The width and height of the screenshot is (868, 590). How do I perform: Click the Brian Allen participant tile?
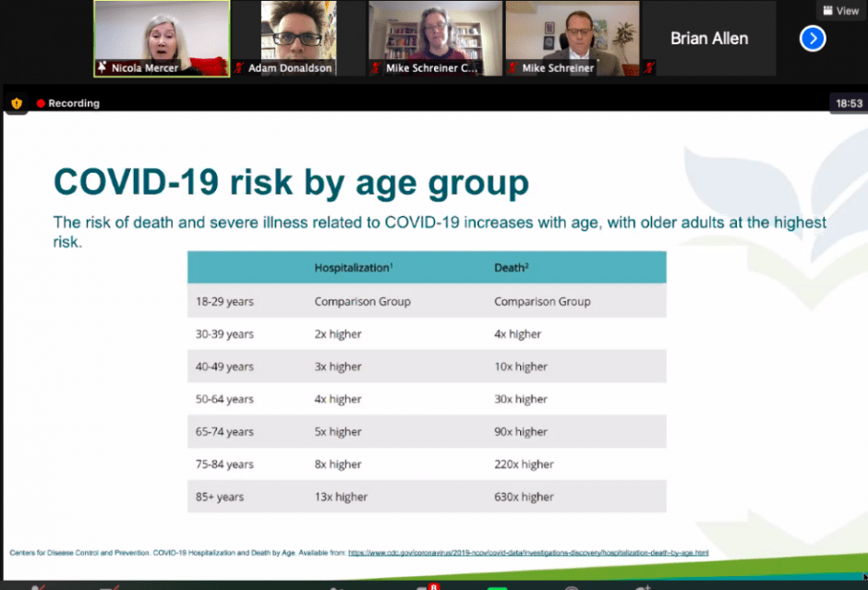[x=709, y=39]
